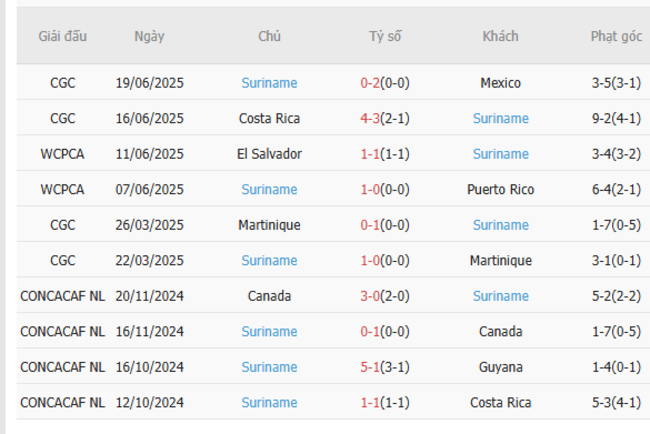
Task: Click away team Canada on 16/11/2024
Action: coord(500,331)
